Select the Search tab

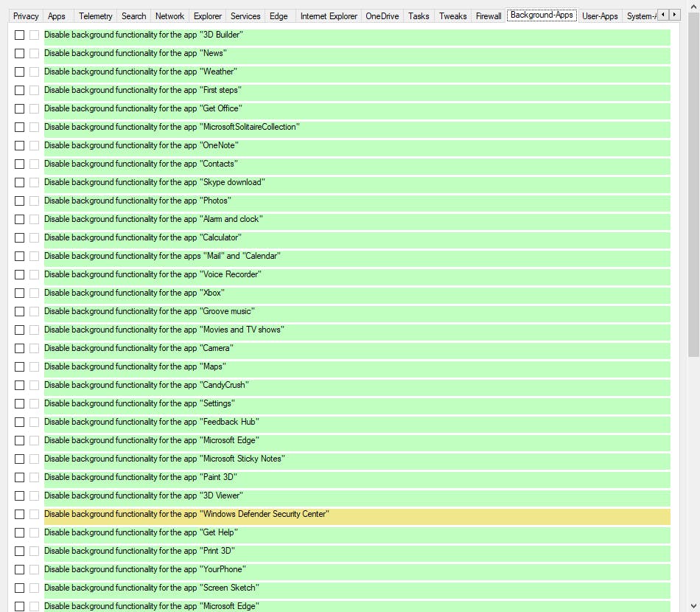(134, 16)
